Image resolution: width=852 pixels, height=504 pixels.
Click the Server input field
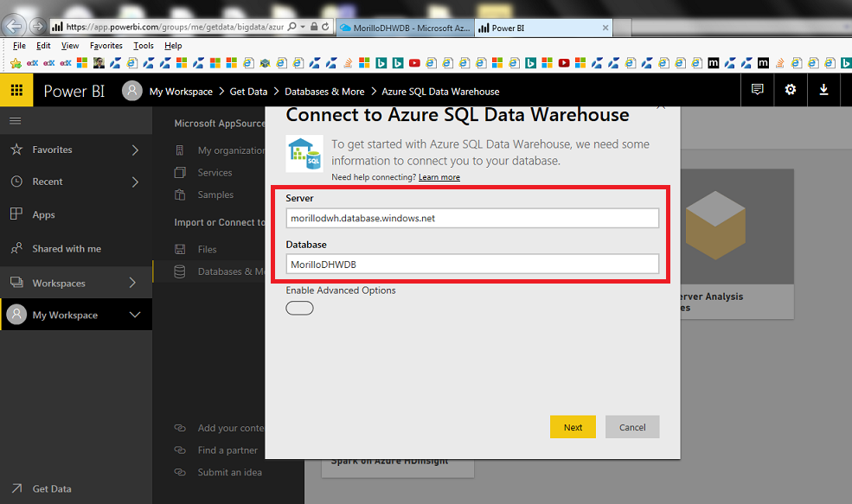[x=472, y=218]
